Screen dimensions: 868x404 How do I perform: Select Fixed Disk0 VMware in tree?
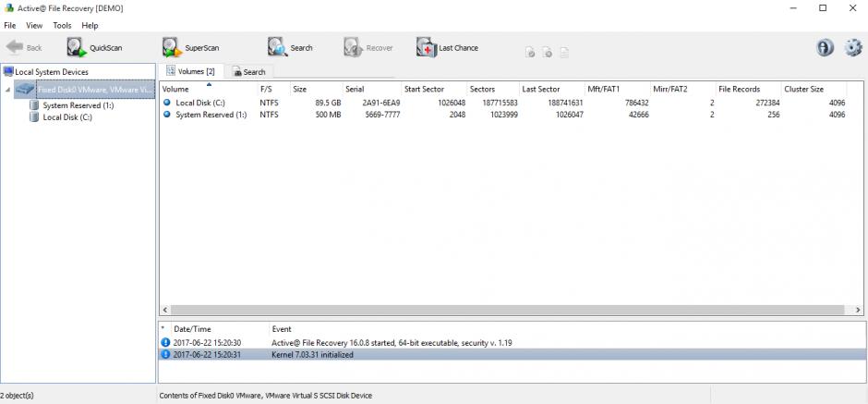coord(95,90)
